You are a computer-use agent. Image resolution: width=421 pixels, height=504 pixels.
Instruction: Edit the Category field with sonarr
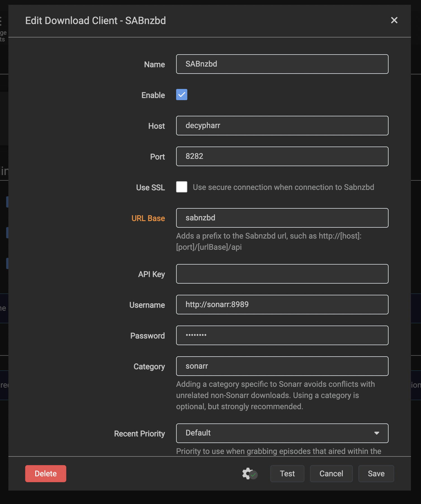[x=282, y=366]
